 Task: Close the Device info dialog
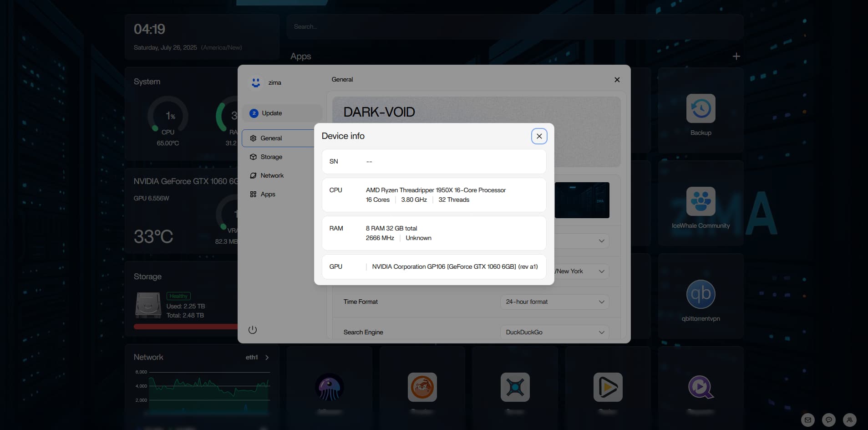point(539,136)
